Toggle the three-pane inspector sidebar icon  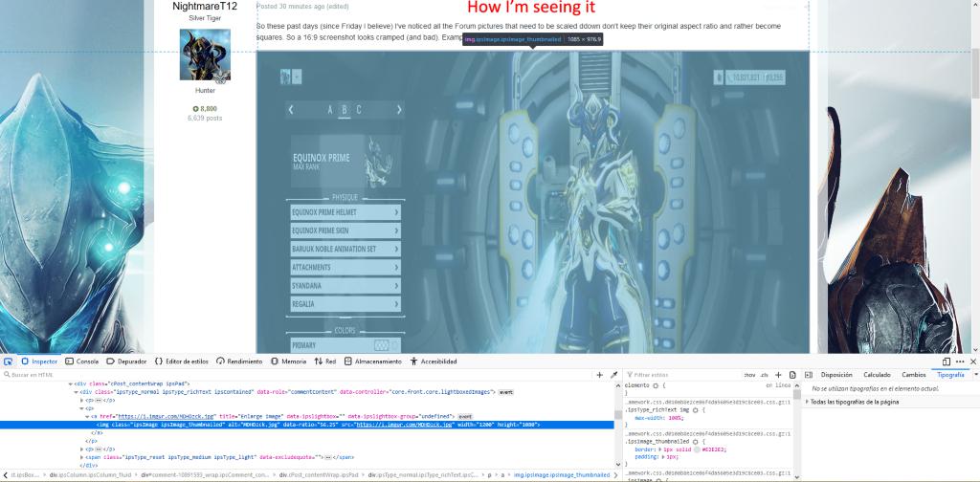pos(808,375)
